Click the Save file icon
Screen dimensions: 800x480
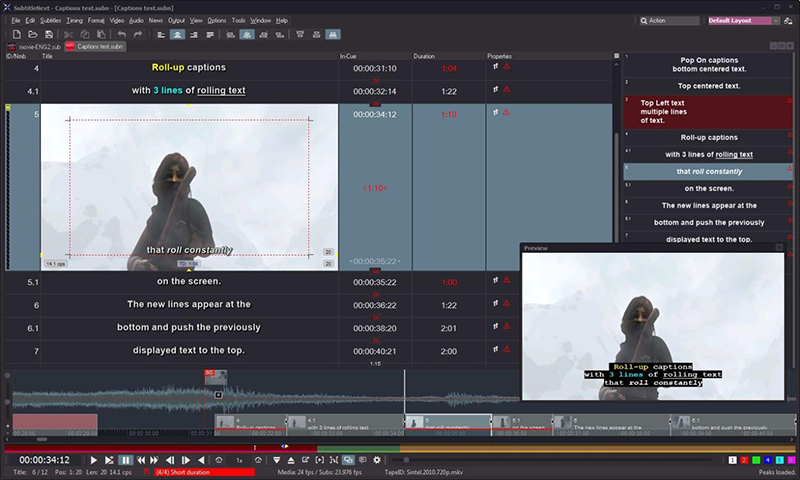47,34
